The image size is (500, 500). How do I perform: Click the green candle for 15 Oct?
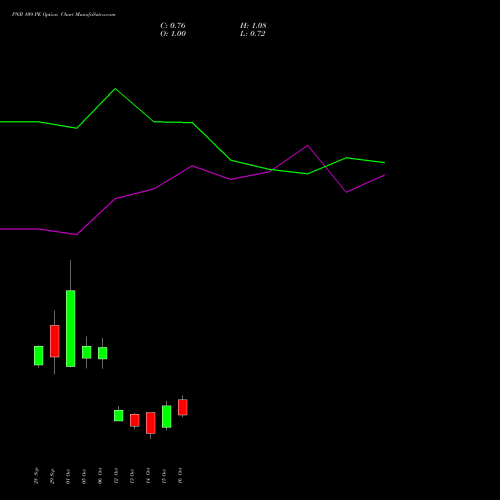167,416
